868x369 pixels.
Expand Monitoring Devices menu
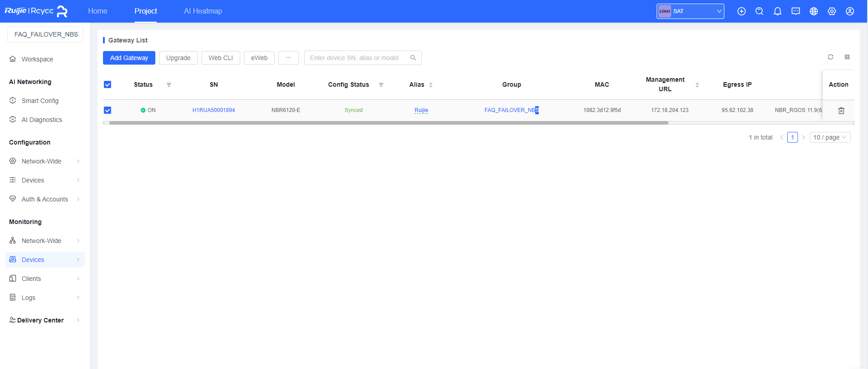[45, 260]
